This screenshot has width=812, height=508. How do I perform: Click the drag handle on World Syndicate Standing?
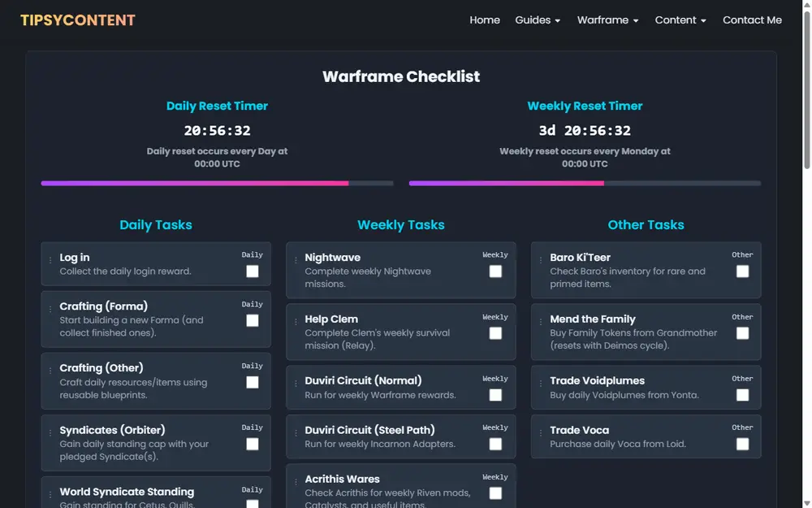click(x=50, y=494)
